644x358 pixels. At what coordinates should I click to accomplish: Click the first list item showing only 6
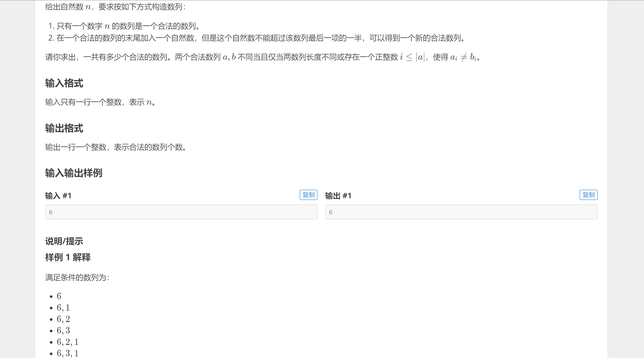click(59, 296)
